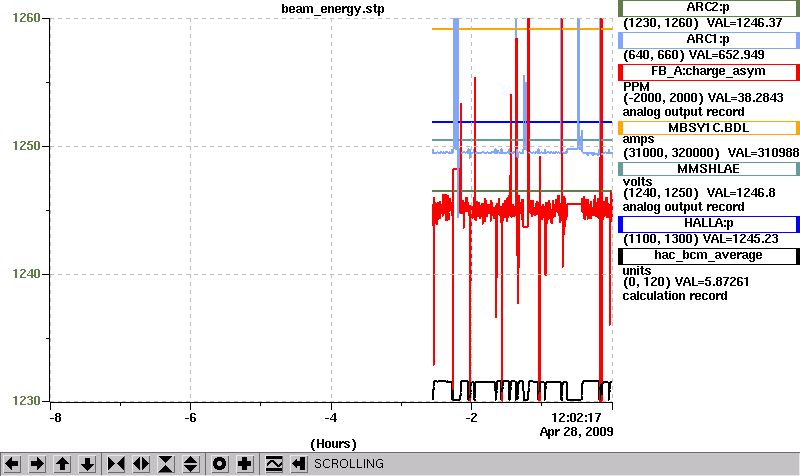Click the 1230 y-axis label
800x476 pixels.
point(26,401)
